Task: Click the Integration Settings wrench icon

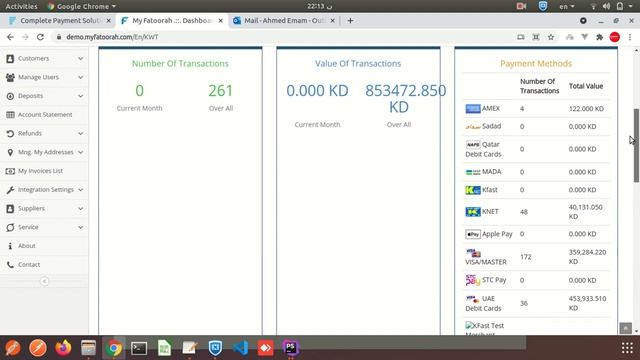Action: click(10, 190)
